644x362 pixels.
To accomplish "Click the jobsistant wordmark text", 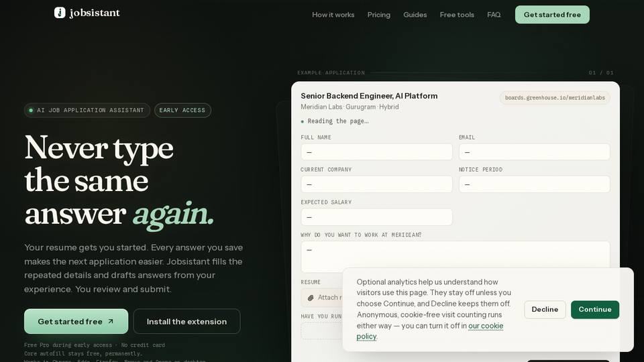I will (x=95, y=13).
